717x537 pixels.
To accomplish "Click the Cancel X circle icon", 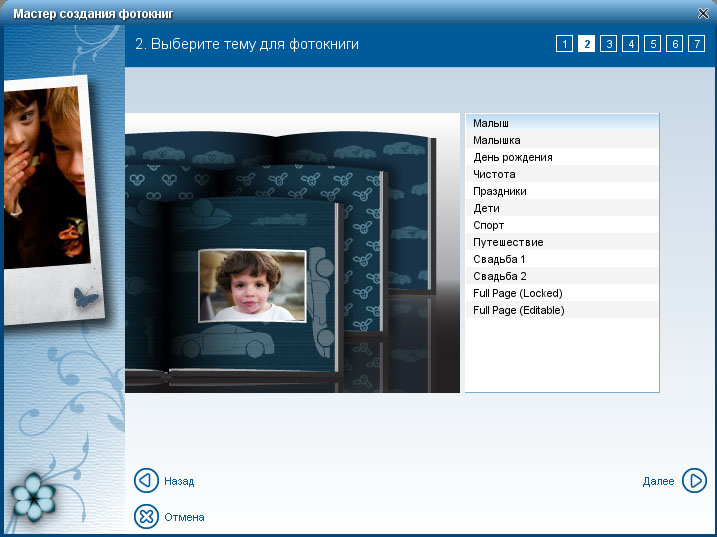I will [x=146, y=516].
